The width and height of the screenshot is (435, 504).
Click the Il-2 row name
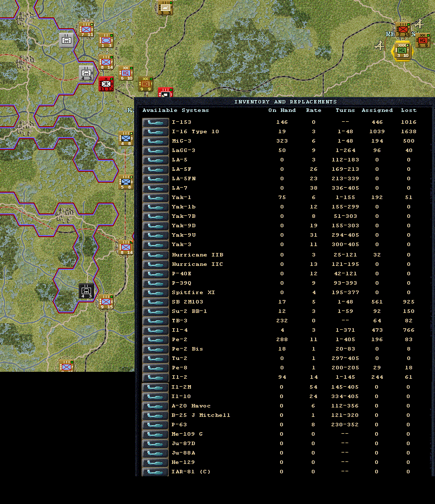pos(180,377)
